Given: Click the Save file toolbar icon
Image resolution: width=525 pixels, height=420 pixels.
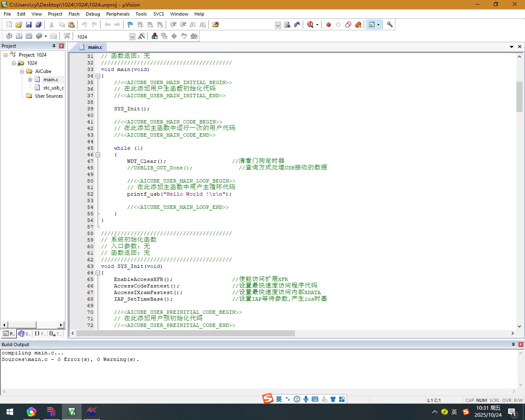Looking at the screenshot, I should (x=29, y=25).
